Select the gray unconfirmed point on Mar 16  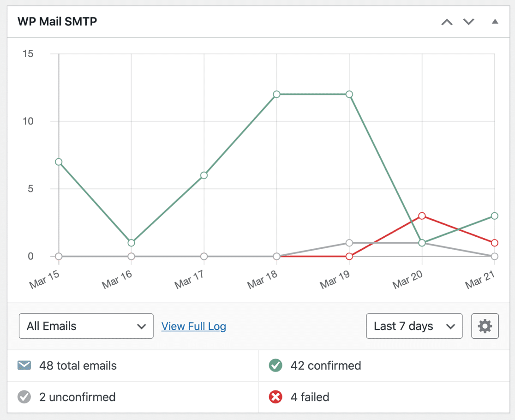132,256
